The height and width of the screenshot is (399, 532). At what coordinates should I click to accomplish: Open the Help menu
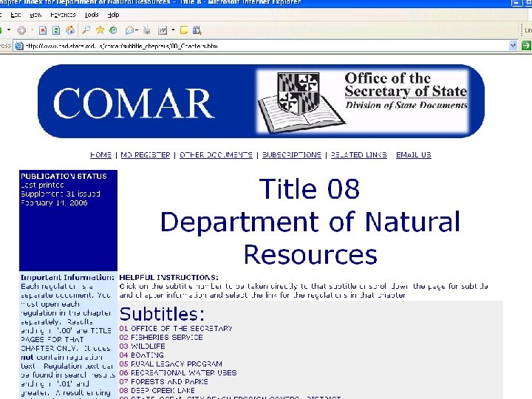coord(113,15)
